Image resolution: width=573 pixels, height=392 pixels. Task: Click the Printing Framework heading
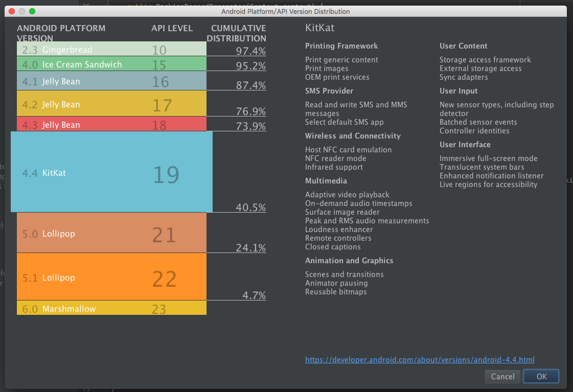click(341, 45)
